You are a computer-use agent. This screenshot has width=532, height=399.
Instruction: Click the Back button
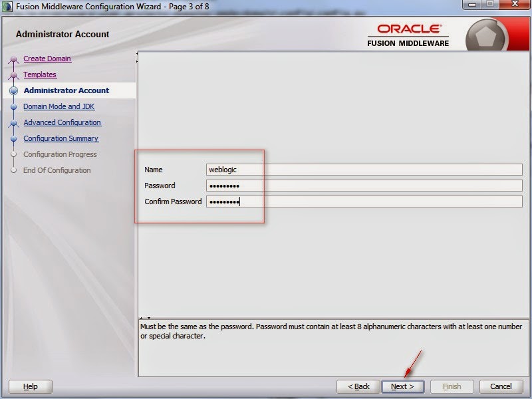pyautogui.click(x=358, y=386)
